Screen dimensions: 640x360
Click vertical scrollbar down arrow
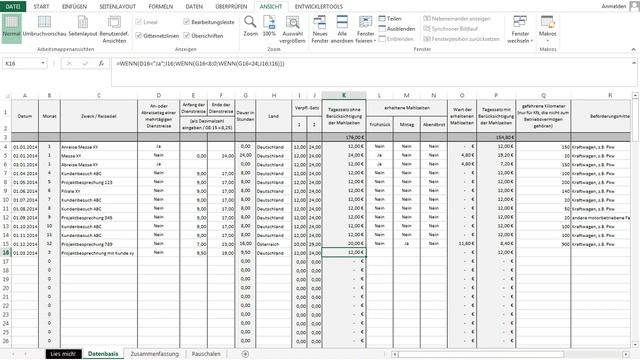635,344
